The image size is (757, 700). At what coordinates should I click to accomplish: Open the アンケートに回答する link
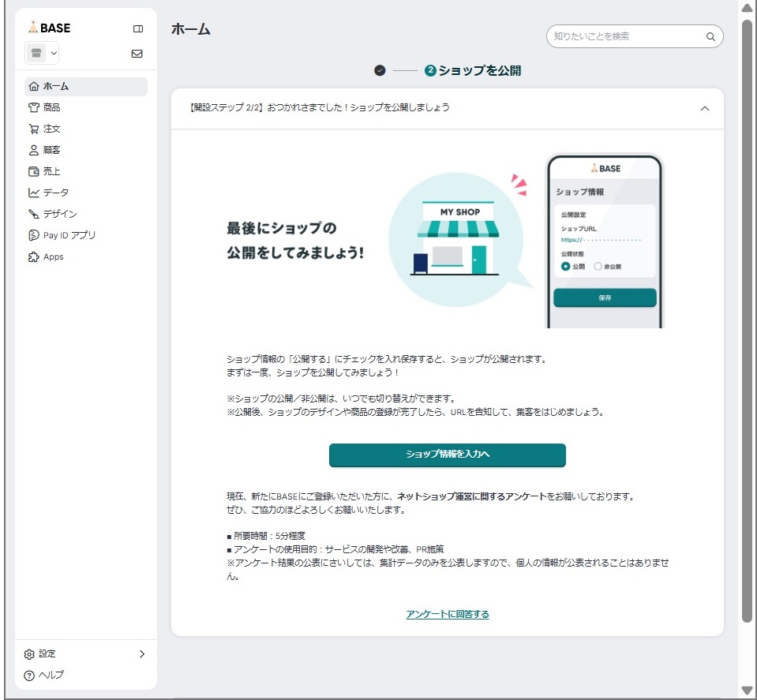(x=447, y=614)
